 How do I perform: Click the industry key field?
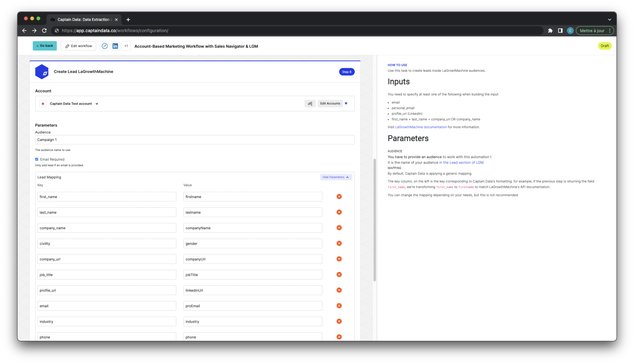[x=107, y=321]
